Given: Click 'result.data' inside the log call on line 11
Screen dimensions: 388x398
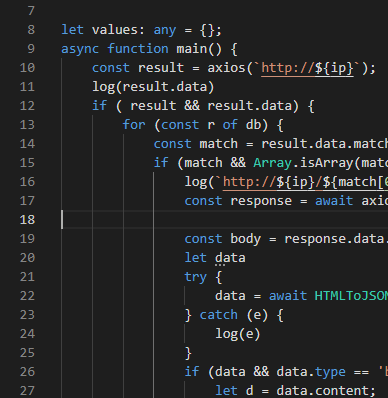Looking at the screenshot, I should click(x=165, y=87).
